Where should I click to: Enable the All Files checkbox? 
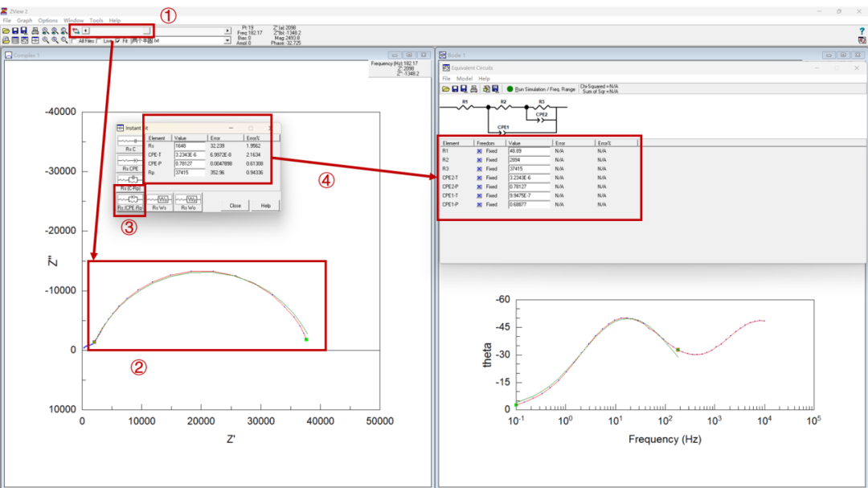tap(74, 41)
